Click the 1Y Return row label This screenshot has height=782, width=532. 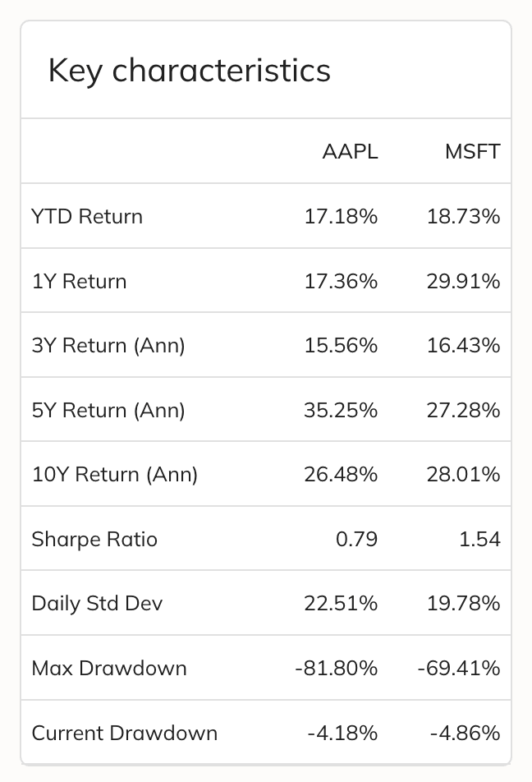(x=79, y=282)
